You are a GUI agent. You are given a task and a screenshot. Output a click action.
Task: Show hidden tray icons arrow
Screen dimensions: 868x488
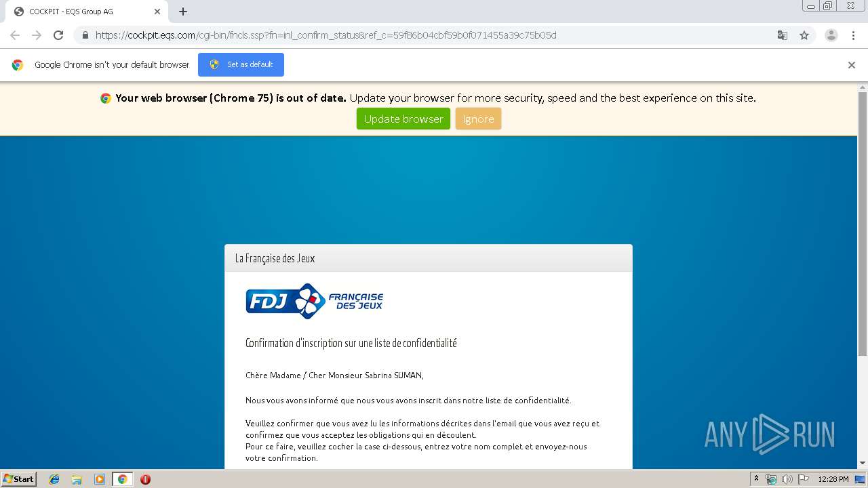pos(756,479)
